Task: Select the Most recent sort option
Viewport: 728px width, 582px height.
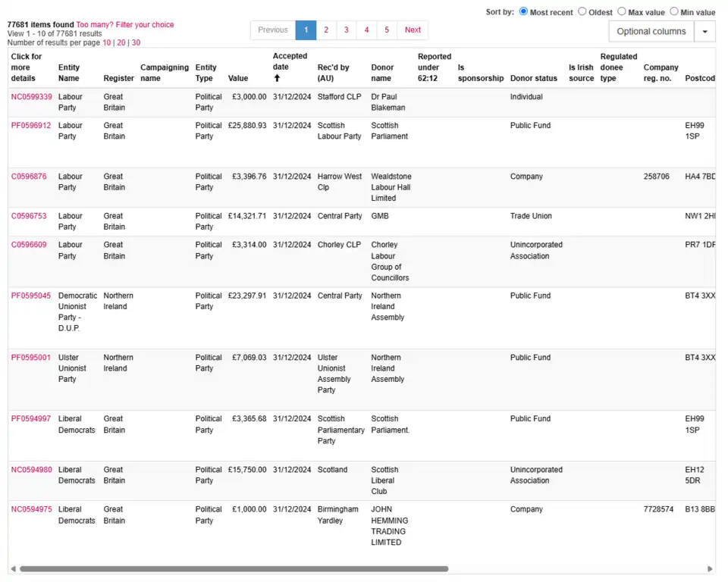Action: coord(524,11)
